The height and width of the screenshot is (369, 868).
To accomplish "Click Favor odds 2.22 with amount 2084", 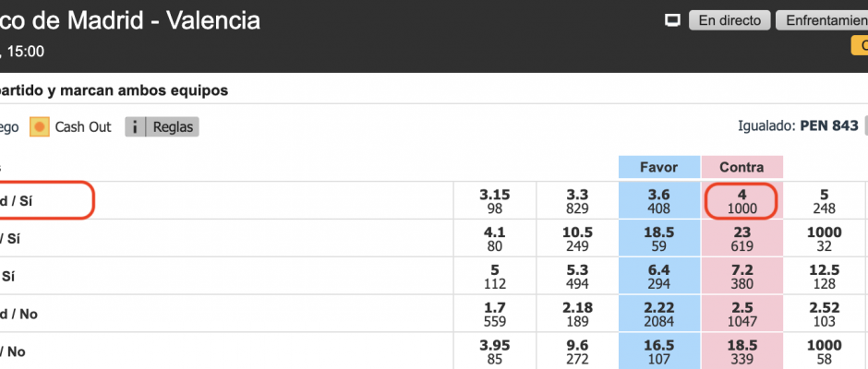I will point(658,315).
